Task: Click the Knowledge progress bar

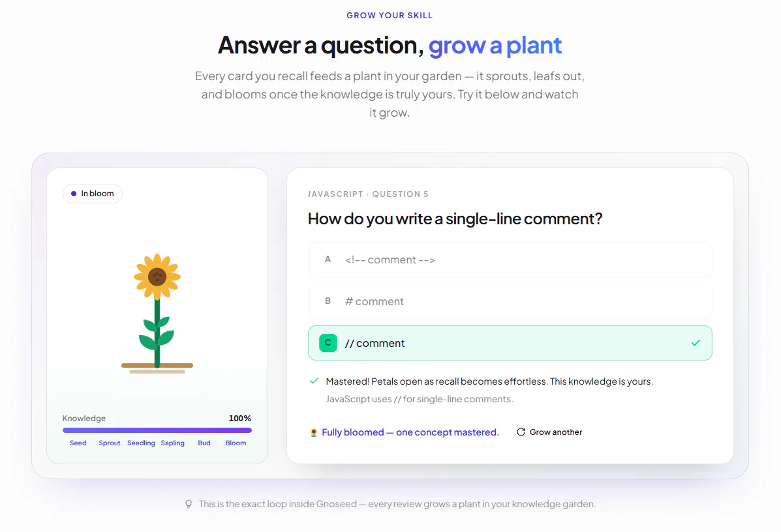Action: pyautogui.click(x=157, y=430)
